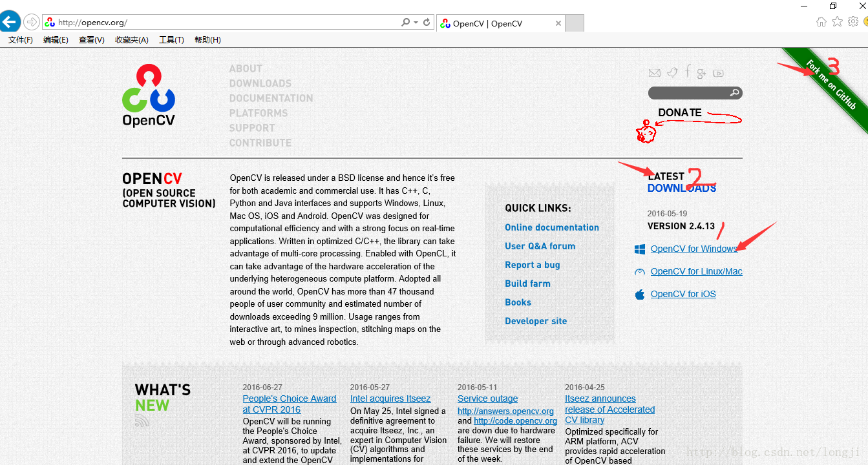Image resolution: width=868 pixels, height=465 pixels.
Task: Open Itseez announces release of Accelerated CV library
Action: click(x=610, y=409)
